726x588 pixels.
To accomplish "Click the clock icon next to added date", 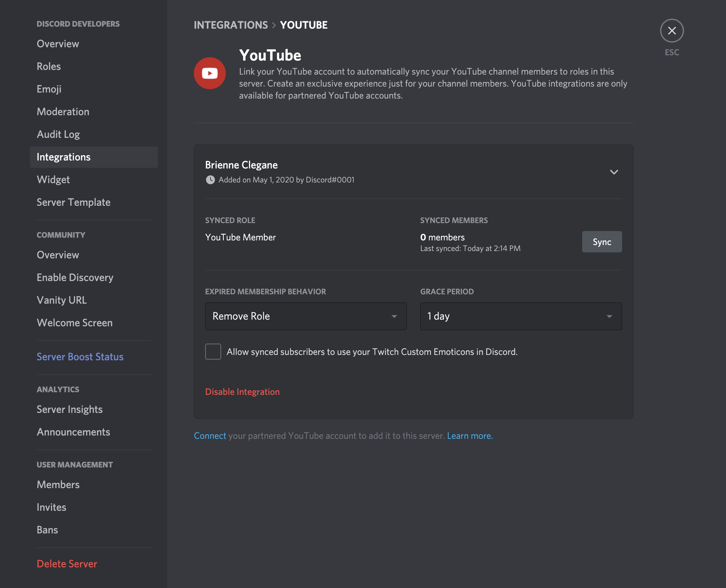I will click(209, 179).
